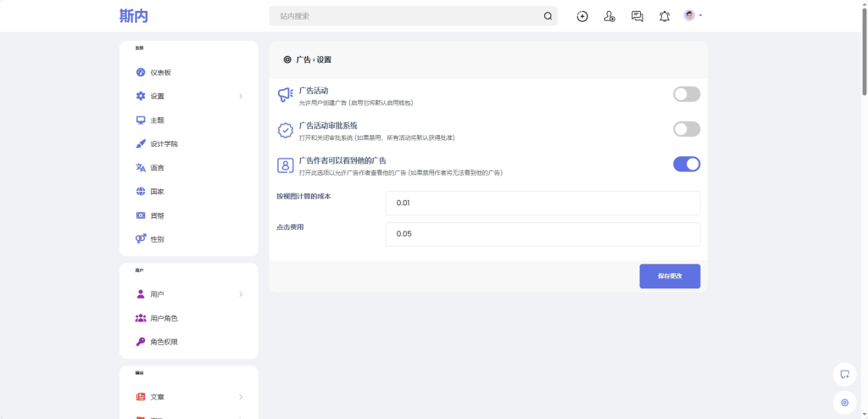
Task: Click the 语言 translate icon
Action: pos(141,167)
